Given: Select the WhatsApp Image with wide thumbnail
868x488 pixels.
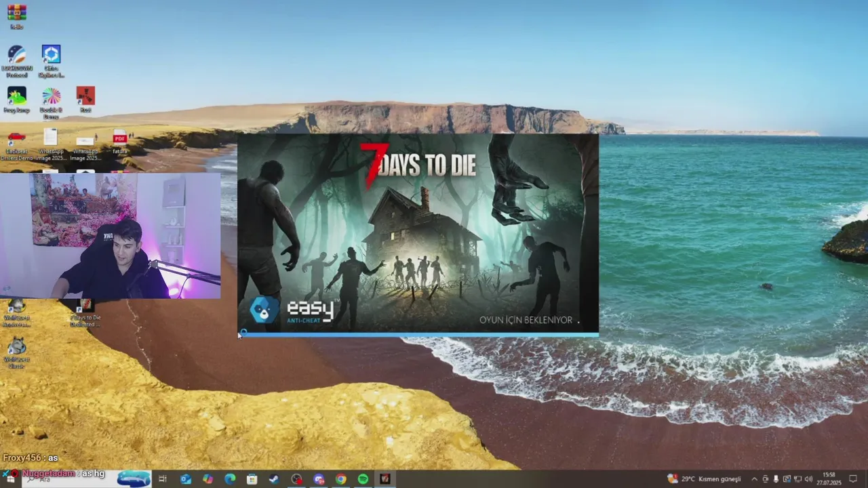Looking at the screenshot, I should (85, 148).
